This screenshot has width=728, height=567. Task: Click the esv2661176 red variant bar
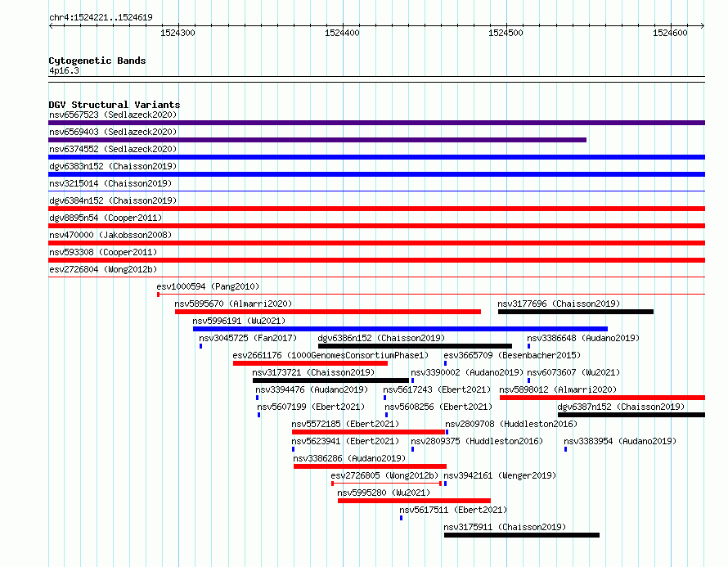tap(310, 363)
